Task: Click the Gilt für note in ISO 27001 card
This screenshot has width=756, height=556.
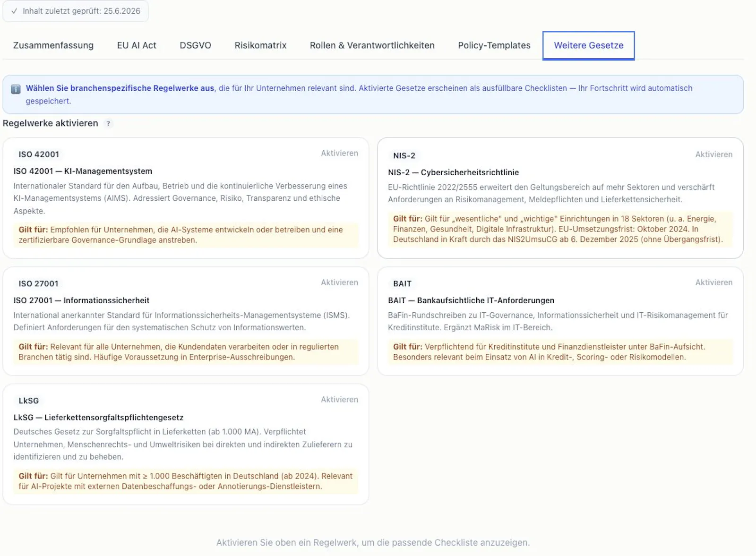Action: click(x=186, y=352)
